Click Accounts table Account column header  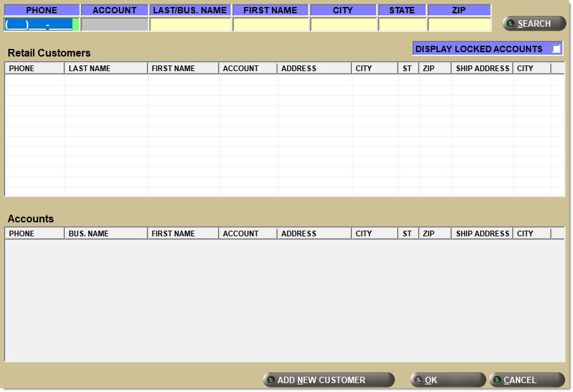248,233
